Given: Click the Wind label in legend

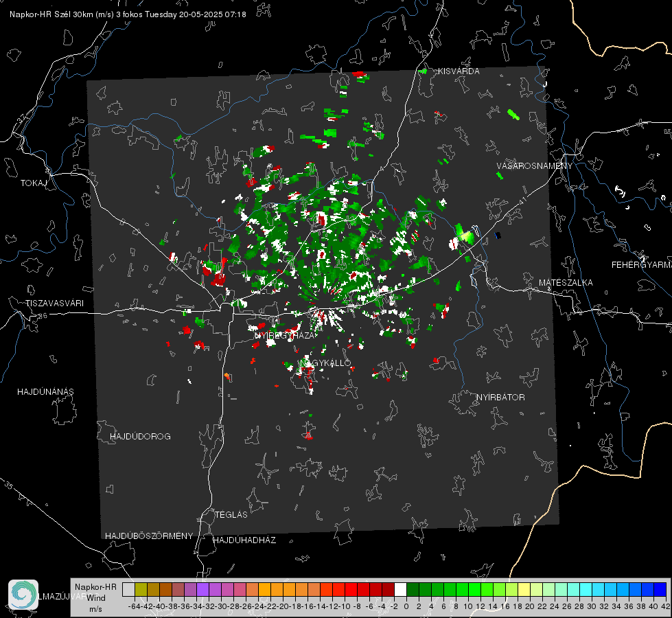Looking at the screenshot, I should pos(96,598).
